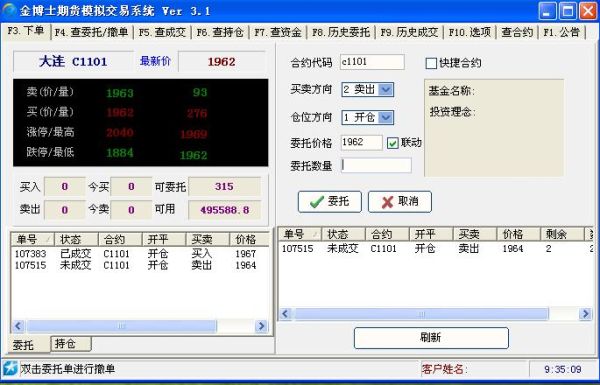Viewport: 600px width, 385px height.
Task: Click 状态 column header in left list
Action: point(77,240)
